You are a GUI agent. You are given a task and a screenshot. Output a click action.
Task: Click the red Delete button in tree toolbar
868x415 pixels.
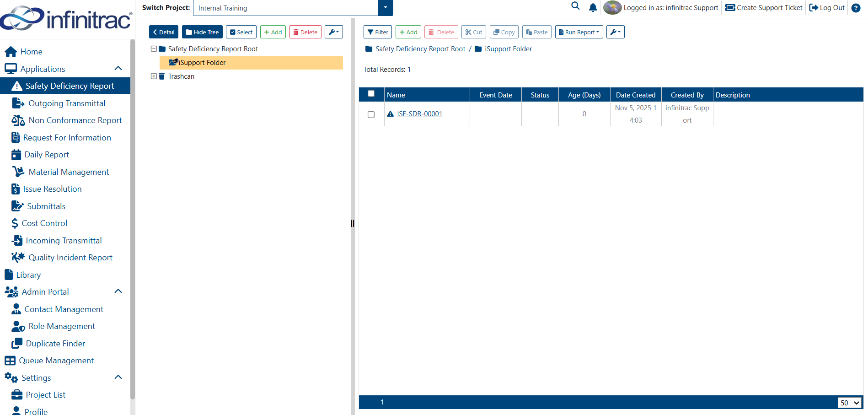pos(305,32)
